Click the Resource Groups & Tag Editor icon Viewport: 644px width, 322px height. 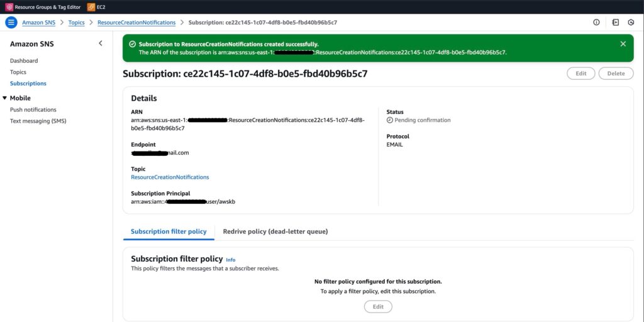pyautogui.click(x=9, y=7)
